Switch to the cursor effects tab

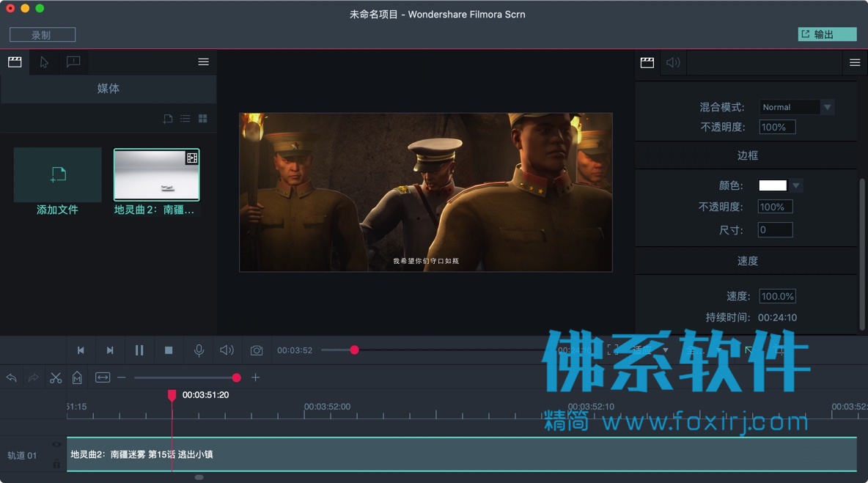44,62
